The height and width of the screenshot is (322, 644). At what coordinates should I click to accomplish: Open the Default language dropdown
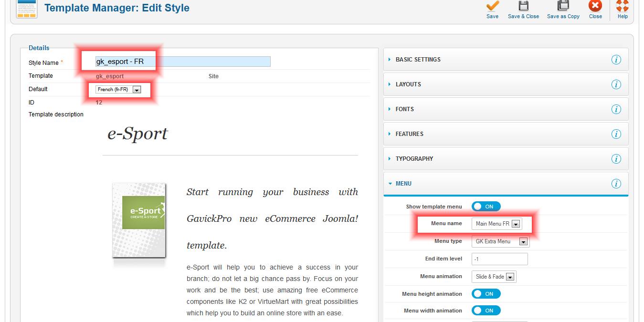[118, 89]
